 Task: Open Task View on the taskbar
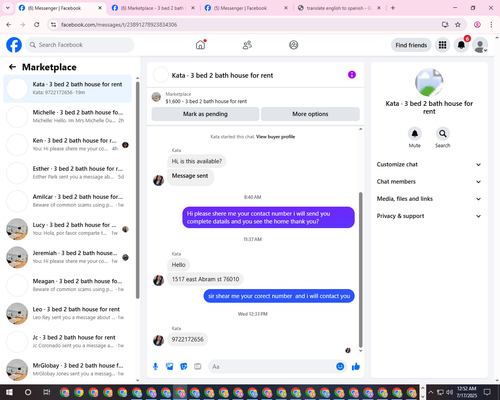pyautogui.click(x=46, y=392)
